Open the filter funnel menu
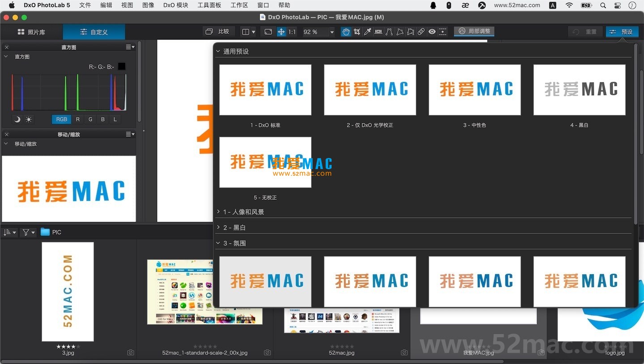The height and width of the screenshot is (364, 644). 28,232
